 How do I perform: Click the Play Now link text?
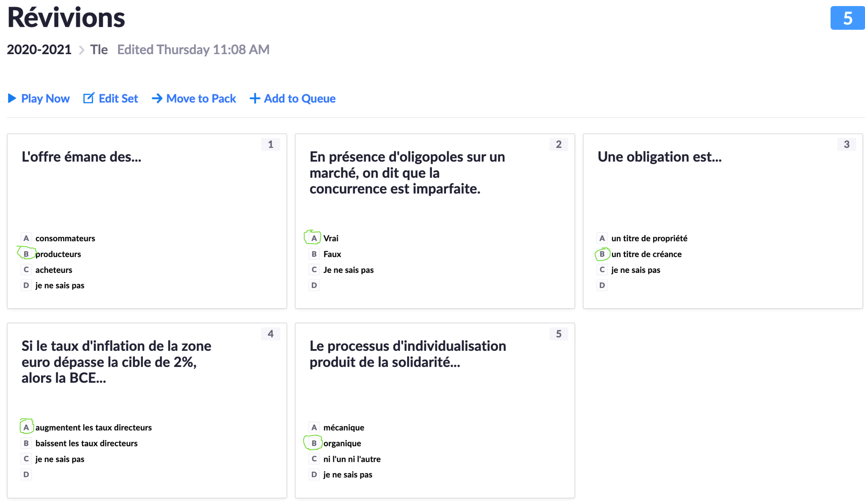click(45, 99)
